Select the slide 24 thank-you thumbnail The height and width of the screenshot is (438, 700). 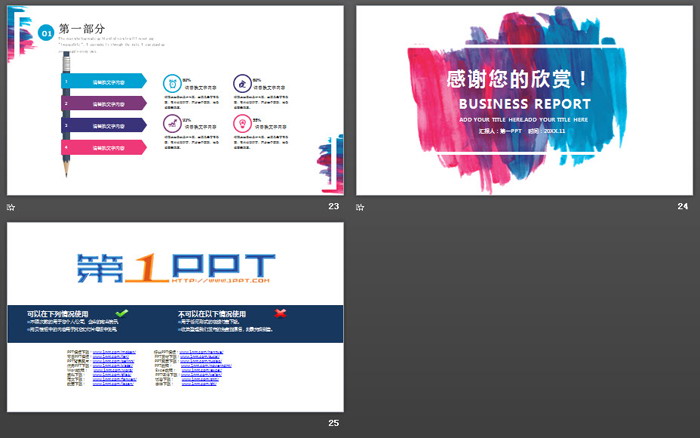(524, 100)
